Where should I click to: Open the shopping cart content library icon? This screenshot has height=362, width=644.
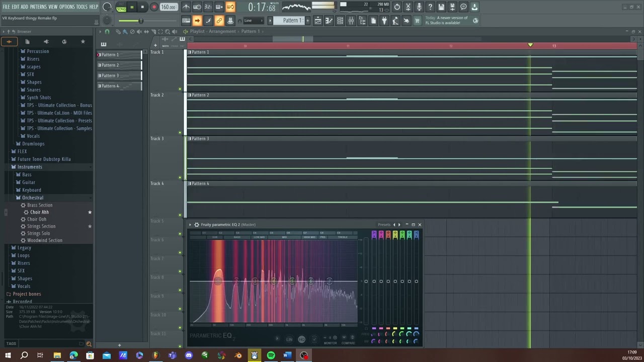[x=417, y=21]
